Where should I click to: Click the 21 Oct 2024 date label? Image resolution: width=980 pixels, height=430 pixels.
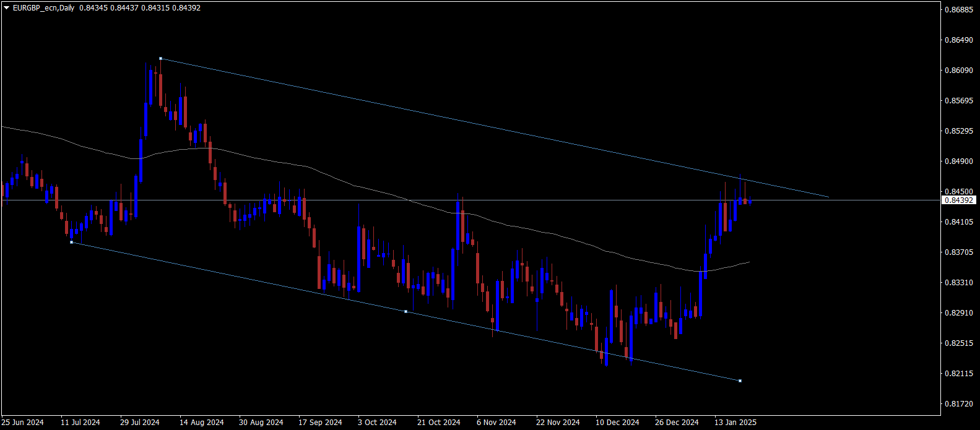(x=439, y=423)
